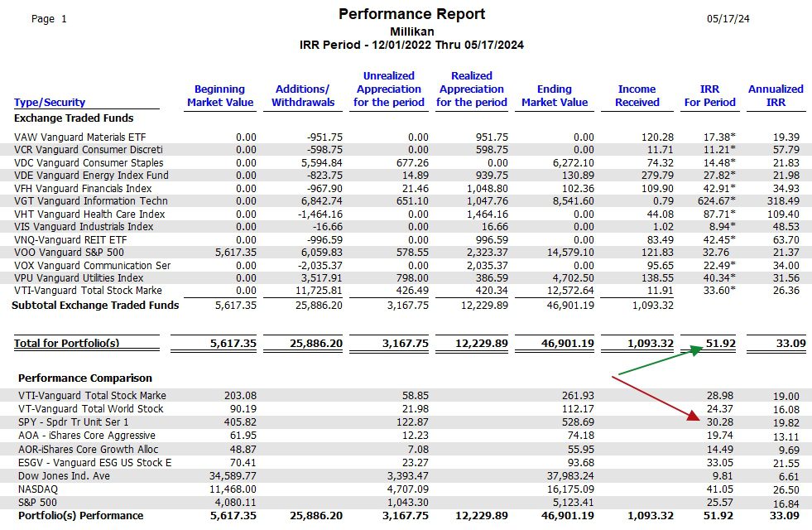Click the Type/Security column header

click(50, 102)
